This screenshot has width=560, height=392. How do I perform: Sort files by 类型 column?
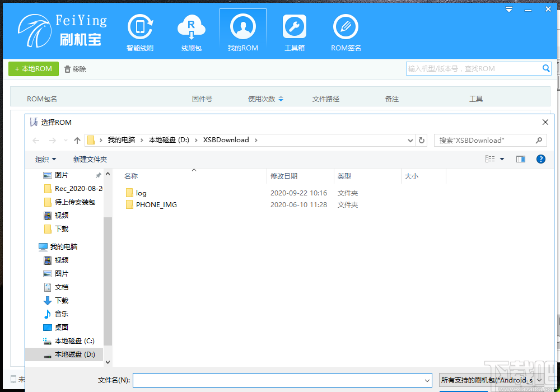tap(344, 176)
